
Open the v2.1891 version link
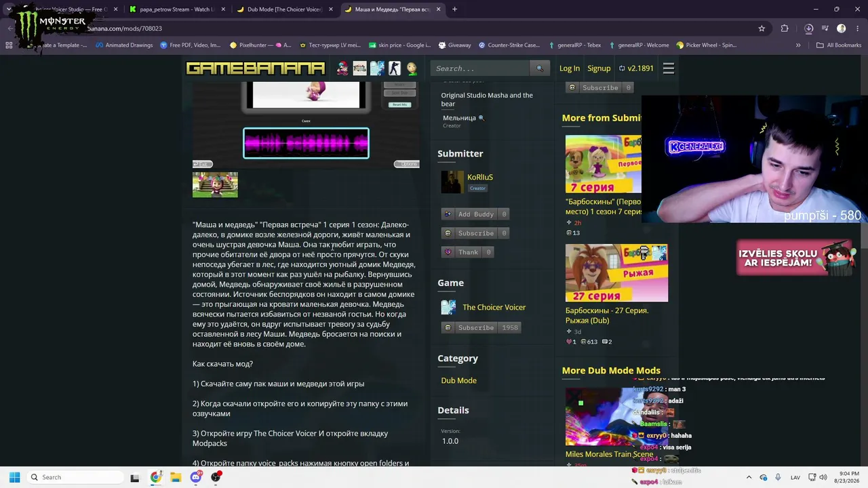point(636,68)
